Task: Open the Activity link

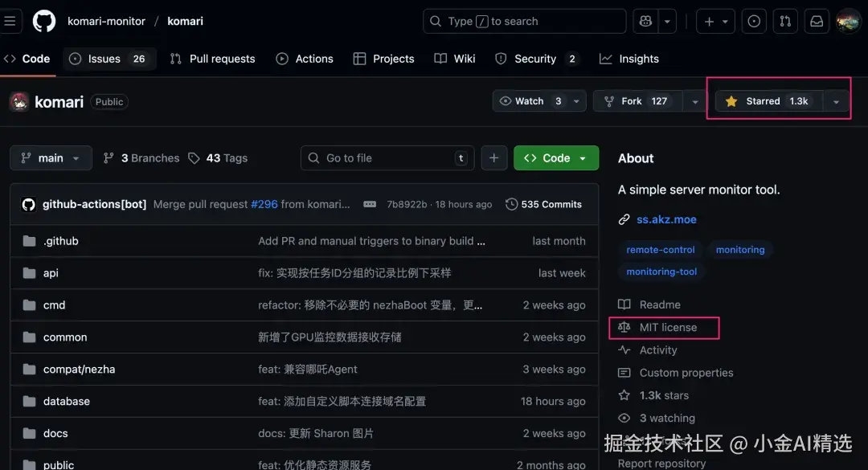Action: click(648, 349)
